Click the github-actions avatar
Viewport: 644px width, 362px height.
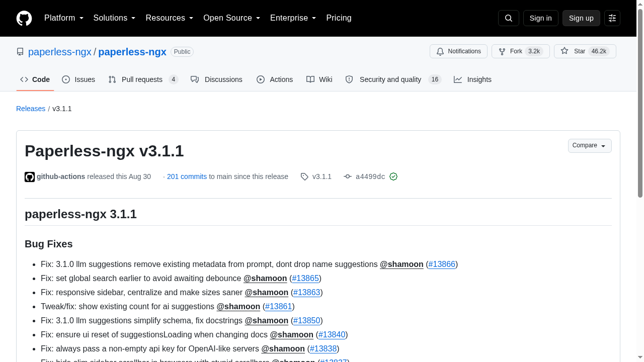(30, 177)
